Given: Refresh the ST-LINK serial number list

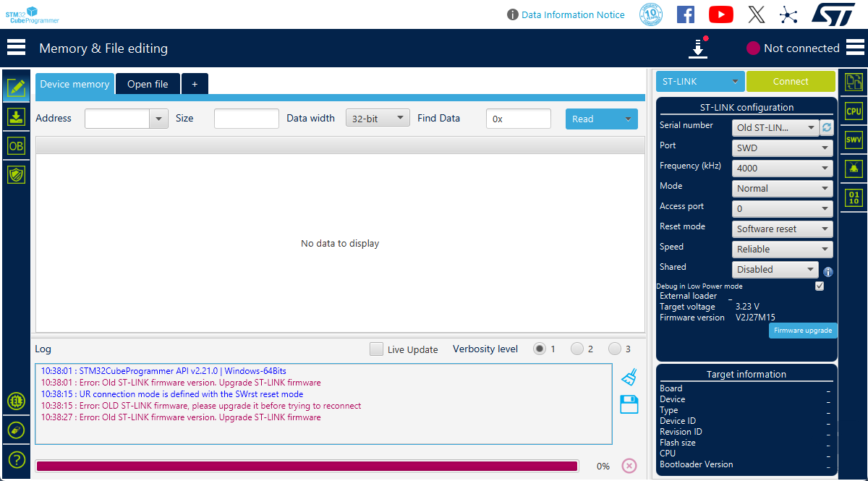Looking at the screenshot, I should 827,127.
